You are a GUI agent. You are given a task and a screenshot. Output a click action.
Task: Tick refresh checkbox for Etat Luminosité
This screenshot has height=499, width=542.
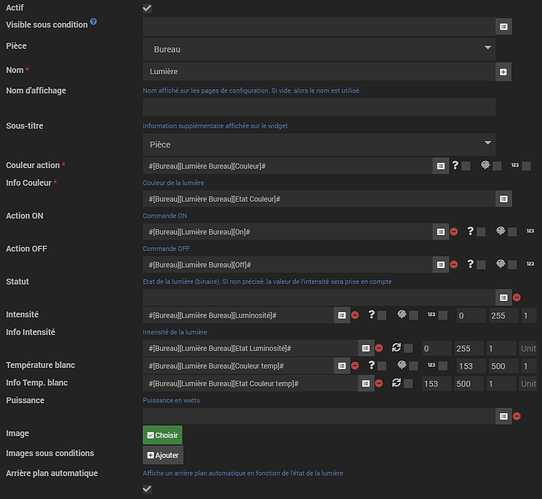[408, 348]
